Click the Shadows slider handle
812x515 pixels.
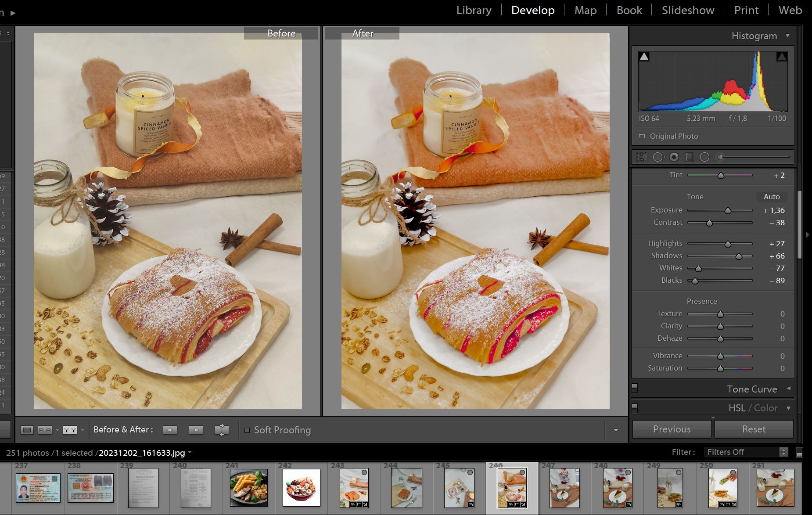739,256
